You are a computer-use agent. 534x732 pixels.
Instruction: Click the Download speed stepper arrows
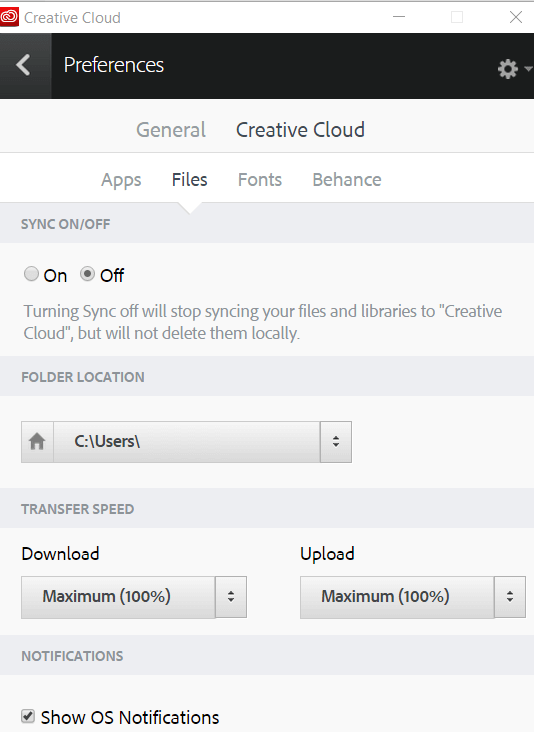[231, 597]
